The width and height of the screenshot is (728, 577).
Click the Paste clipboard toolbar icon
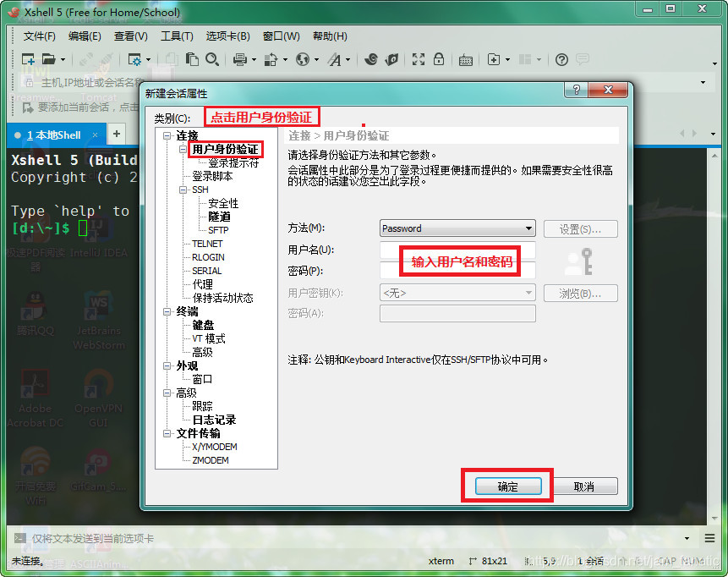click(192, 59)
